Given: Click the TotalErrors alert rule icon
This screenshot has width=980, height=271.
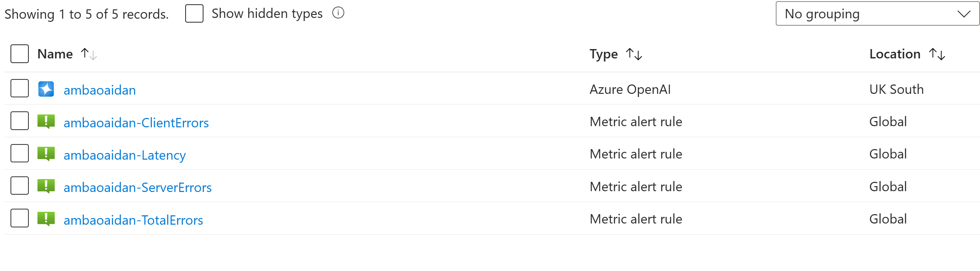Looking at the screenshot, I should click(x=46, y=219).
